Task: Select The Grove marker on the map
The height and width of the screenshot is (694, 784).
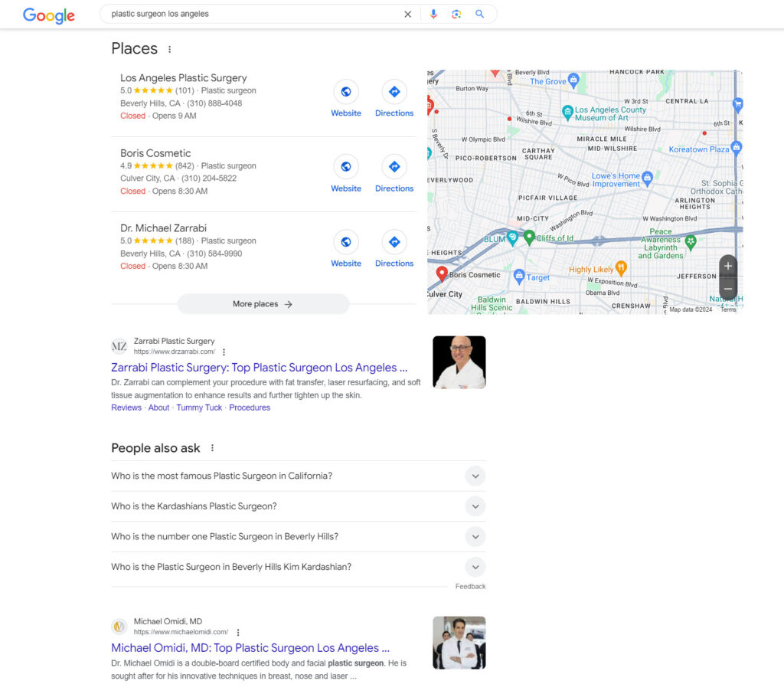Action: pyautogui.click(x=573, y=80)
